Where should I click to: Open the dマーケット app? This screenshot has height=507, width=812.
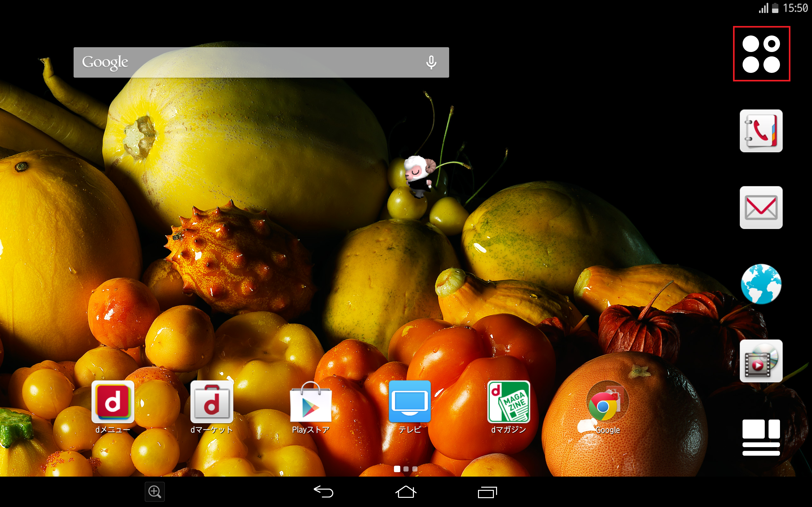[212, 402]
